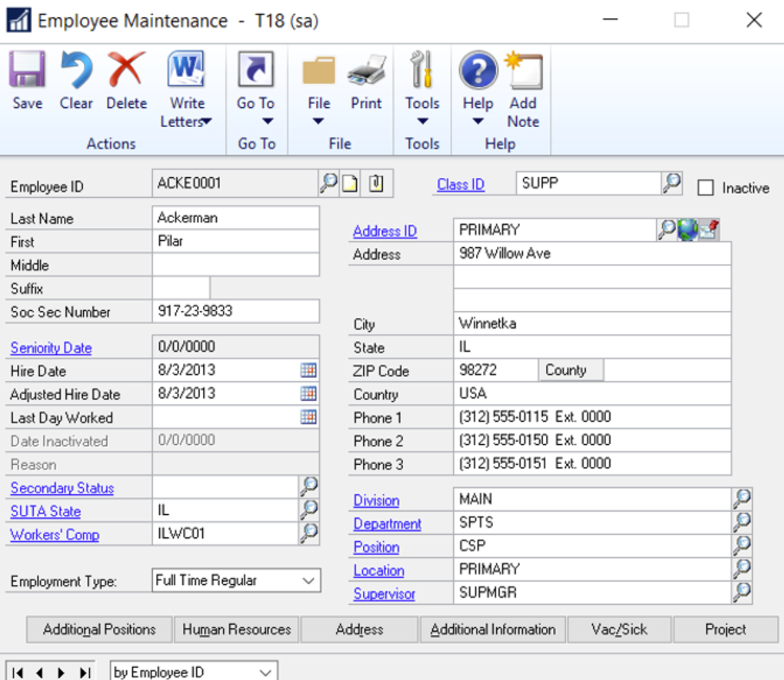Click the Save toolbar icon

point(27,69)
